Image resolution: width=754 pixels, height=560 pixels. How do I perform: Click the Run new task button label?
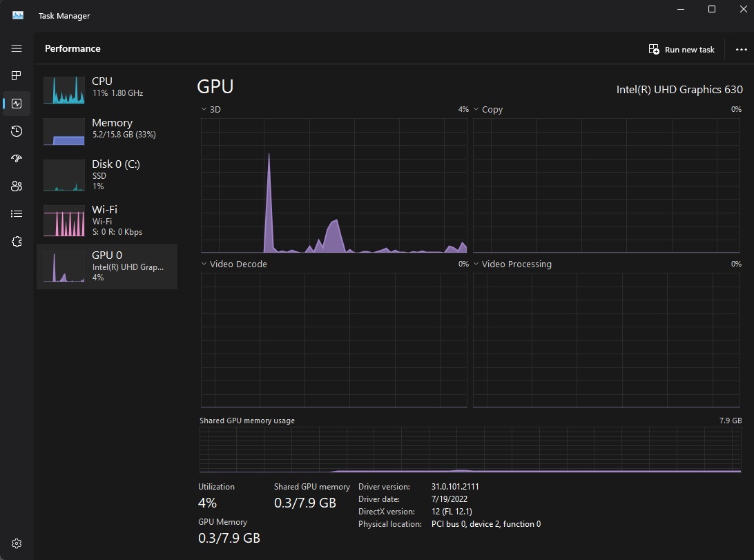click(689, 50)
